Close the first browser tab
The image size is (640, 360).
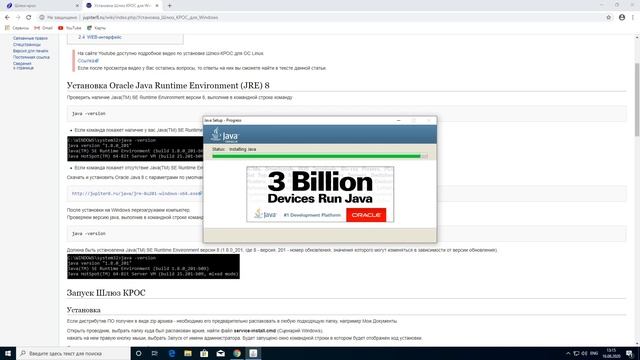(77, 6)
